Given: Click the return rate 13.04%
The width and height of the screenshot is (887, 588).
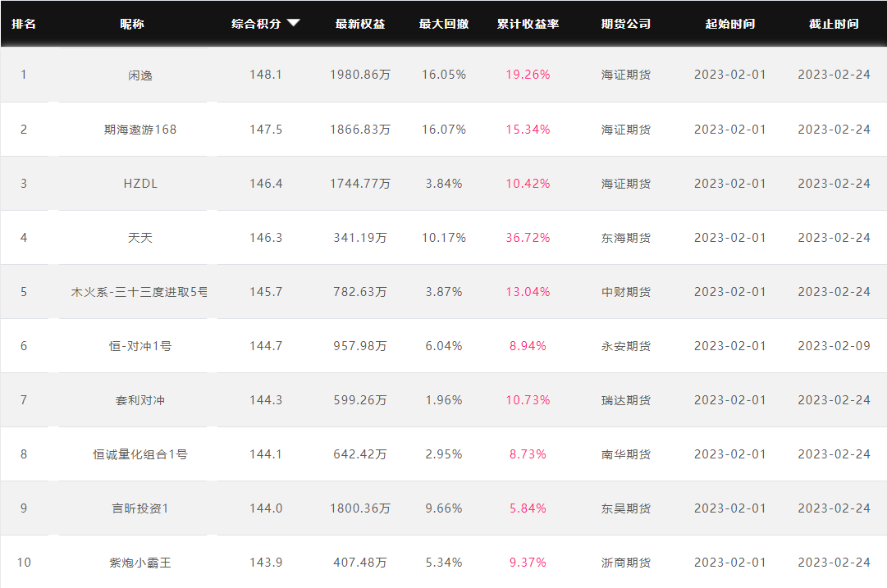Looking at the screenshot, I should pyautogui.click(x=528, y=292).
